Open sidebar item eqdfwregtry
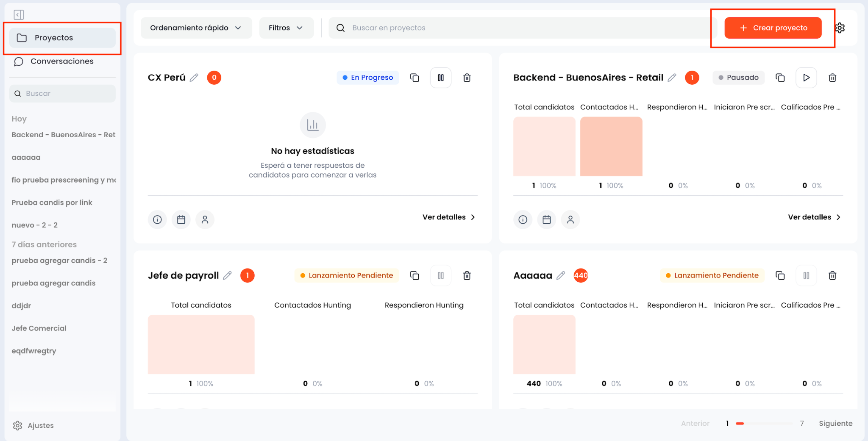868x441 pixels. coord(34,351)
